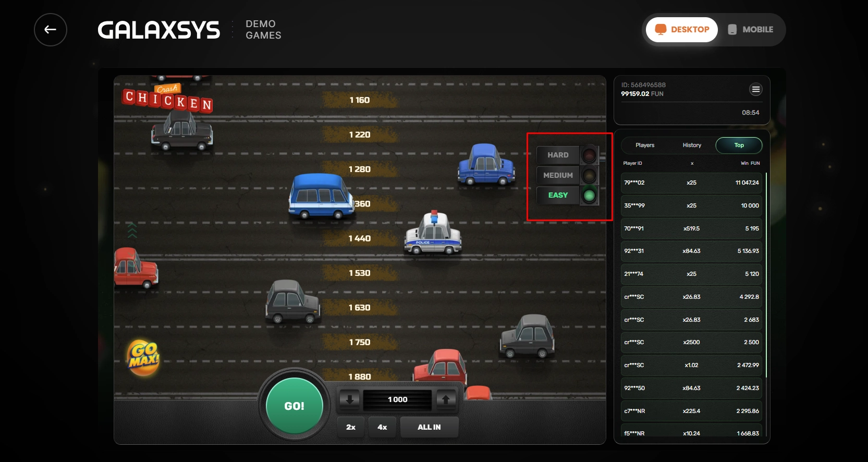Select EASY difficulty
The height and width of the screenshot is (462, 868).
(x=558, y=195)
